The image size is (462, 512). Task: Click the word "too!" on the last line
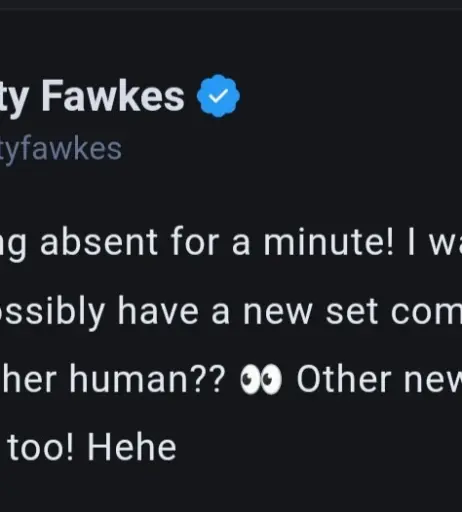coord(40,448)
